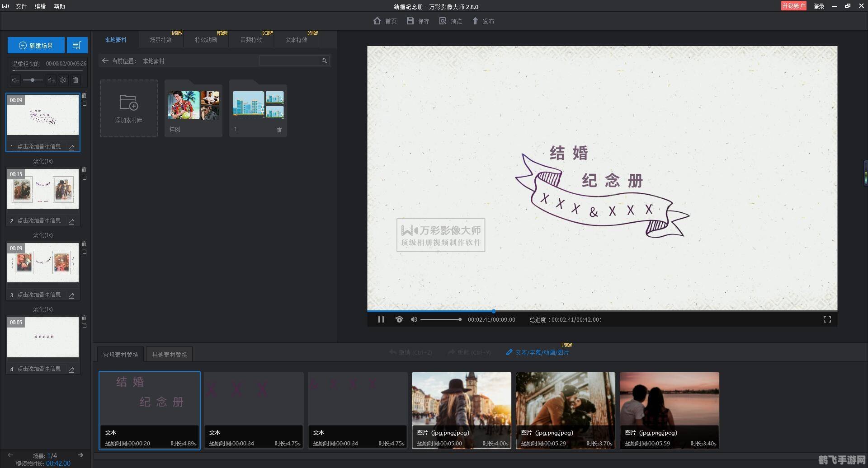Switch to the 特效动画 tab
Screen dimensions: 868x468
point(206,40)
